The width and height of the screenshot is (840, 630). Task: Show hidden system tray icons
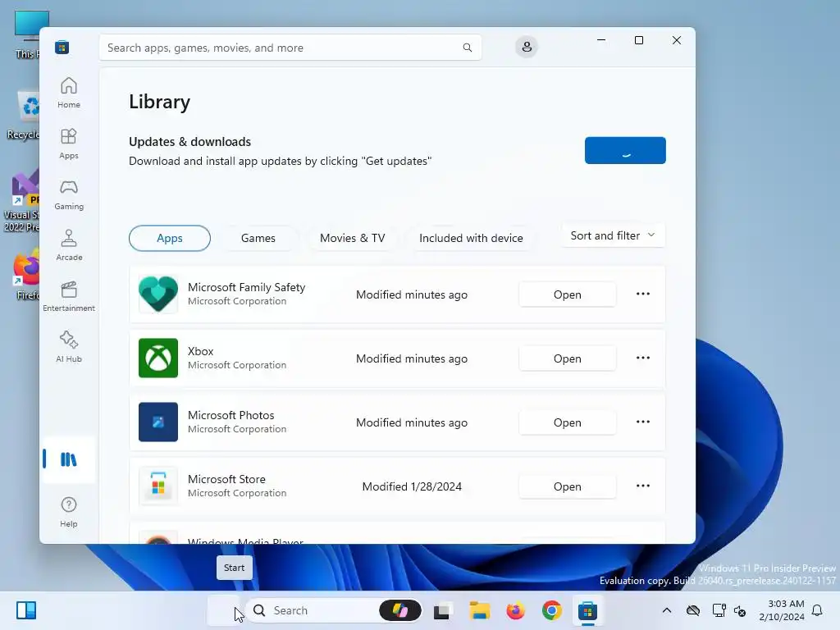666,610
